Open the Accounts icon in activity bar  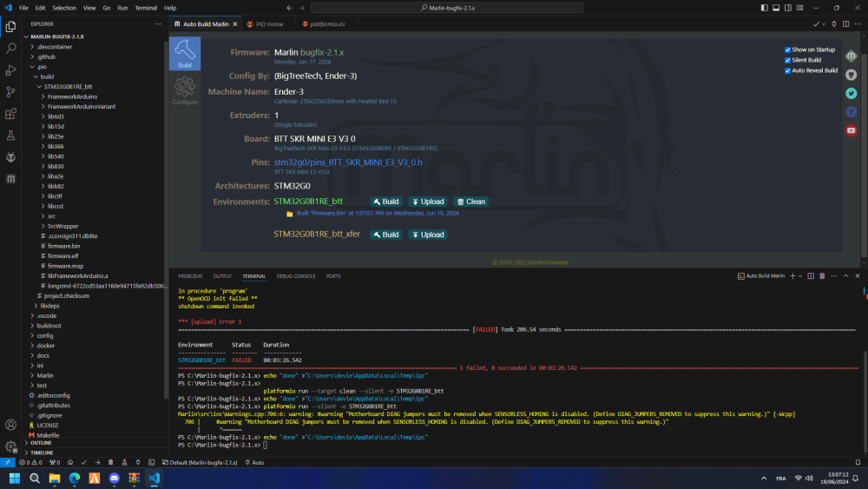(10, 425)
